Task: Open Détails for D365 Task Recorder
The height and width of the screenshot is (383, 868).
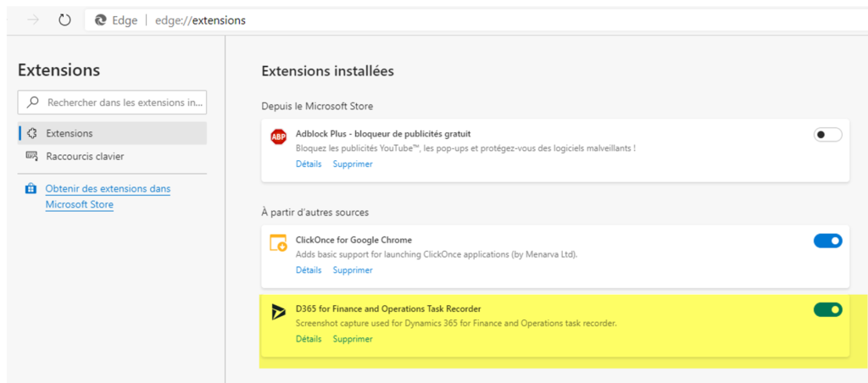Action: [x=309, y=339]
